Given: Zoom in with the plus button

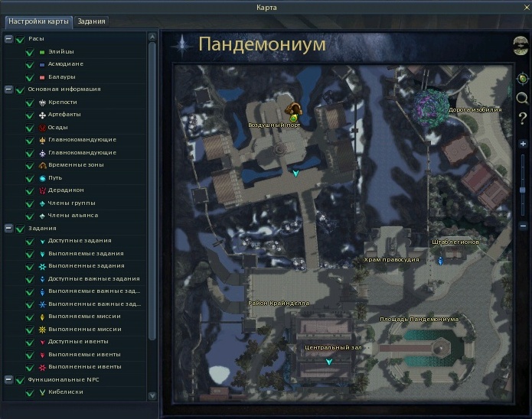Looking at the screenshot, I should pyautogui.click(x=523, y=144).
